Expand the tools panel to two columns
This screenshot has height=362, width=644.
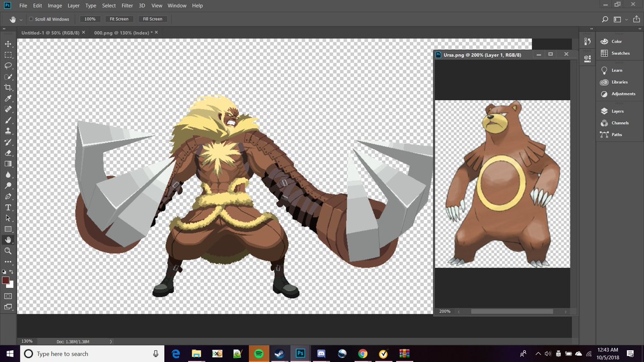4,29
